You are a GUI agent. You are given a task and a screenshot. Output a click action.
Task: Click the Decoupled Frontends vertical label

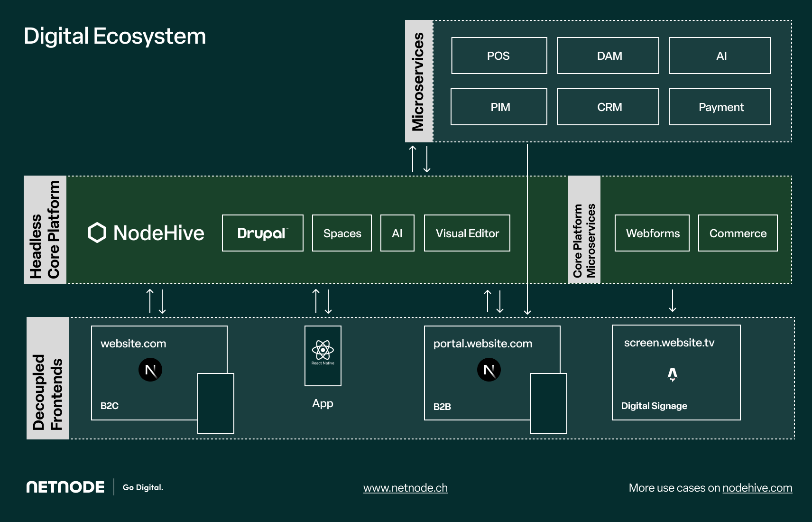coord(48,378)
